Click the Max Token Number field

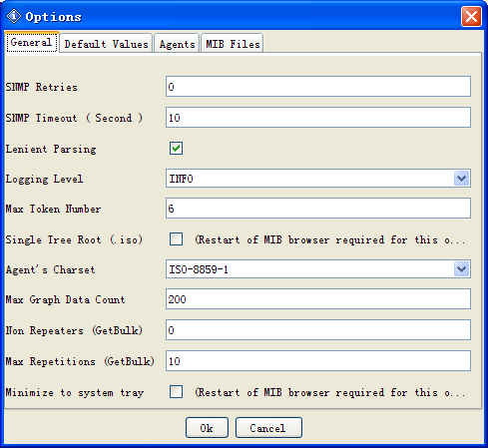pos(318,209)
